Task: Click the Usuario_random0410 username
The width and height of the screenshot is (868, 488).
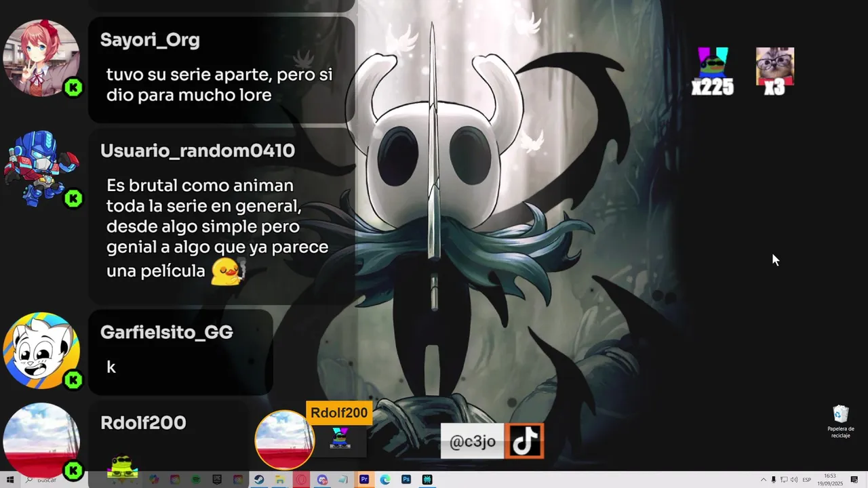Action: click(x=197, y=150)
